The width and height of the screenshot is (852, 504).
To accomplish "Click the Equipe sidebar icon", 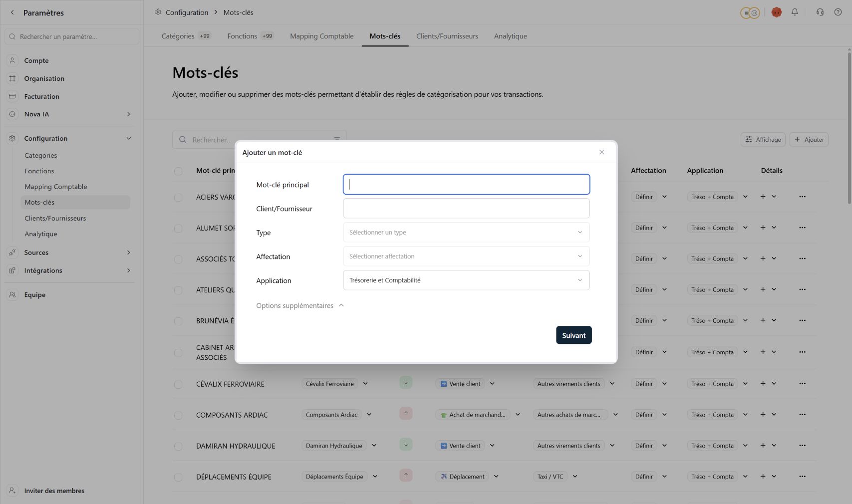I will coord(12,295).
